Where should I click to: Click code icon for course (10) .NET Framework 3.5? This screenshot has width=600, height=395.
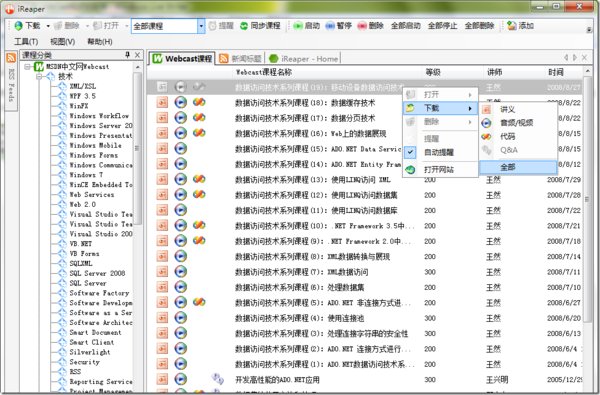(x=199, y=225)
